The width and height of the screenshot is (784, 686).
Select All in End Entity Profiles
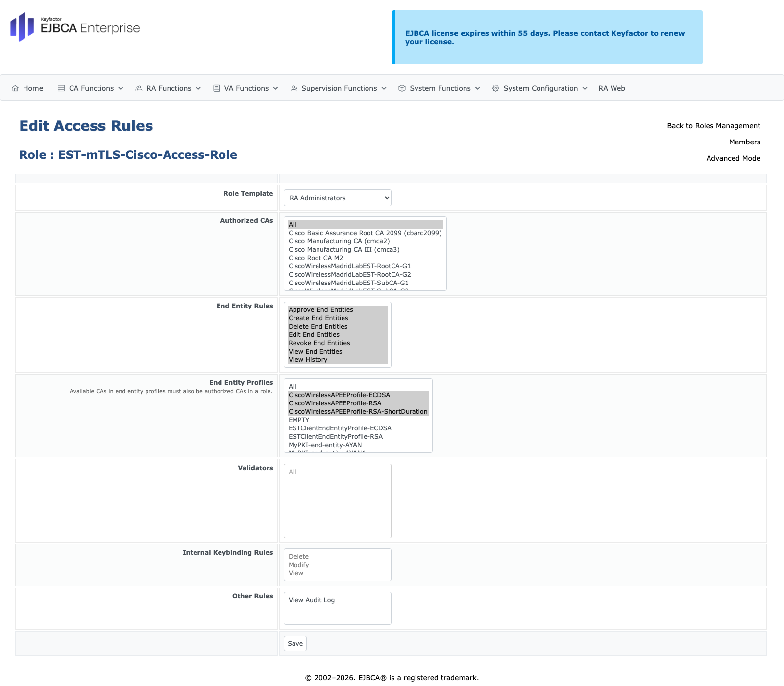(x=358, y=387)
